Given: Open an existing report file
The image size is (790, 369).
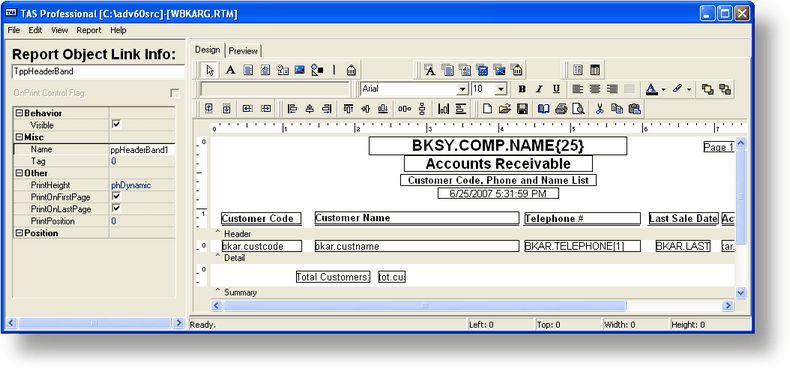Looking at the screenshot, I should tap(505, 108).
